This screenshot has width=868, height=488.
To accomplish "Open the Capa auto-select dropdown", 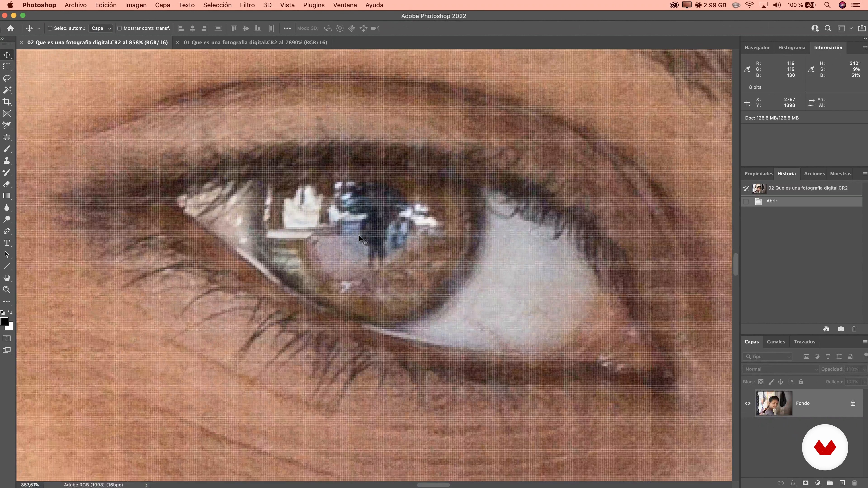I will tap(101, 28).
